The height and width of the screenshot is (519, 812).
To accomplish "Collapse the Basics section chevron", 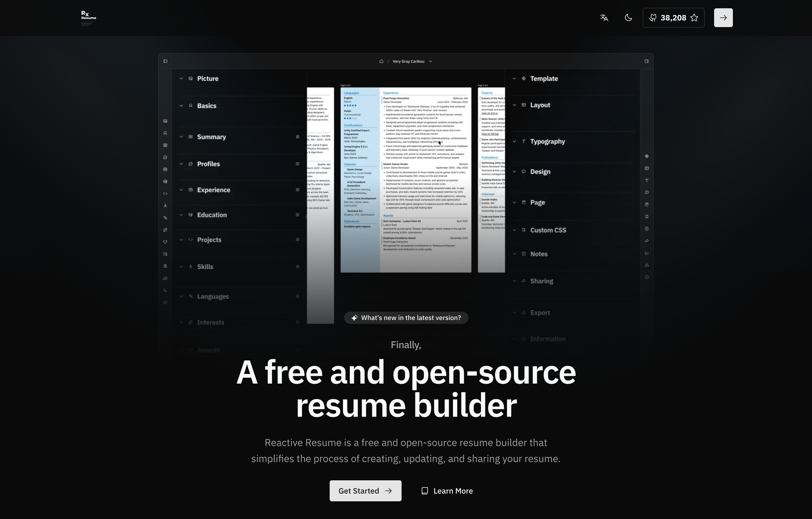I will [181, 106].
